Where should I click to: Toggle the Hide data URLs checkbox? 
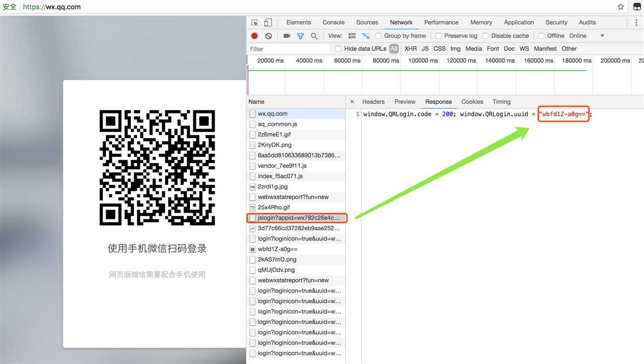pyautogui.click(x=338, y=49)
